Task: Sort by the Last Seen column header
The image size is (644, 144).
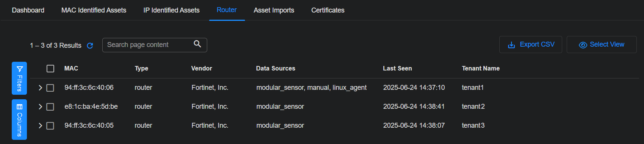Action: point(397,69)
